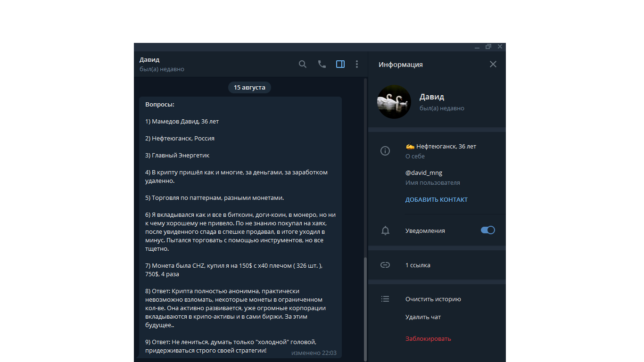Click the Вопросы: heading in the message
The height and width of the screenshot is (362, 644).
pos(160,104)
